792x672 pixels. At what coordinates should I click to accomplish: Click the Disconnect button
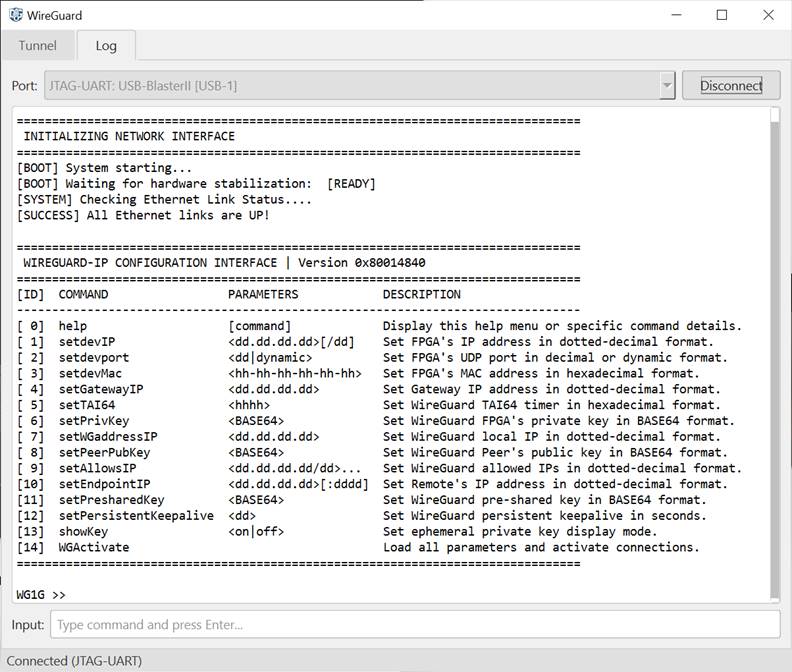pos(731,85)
